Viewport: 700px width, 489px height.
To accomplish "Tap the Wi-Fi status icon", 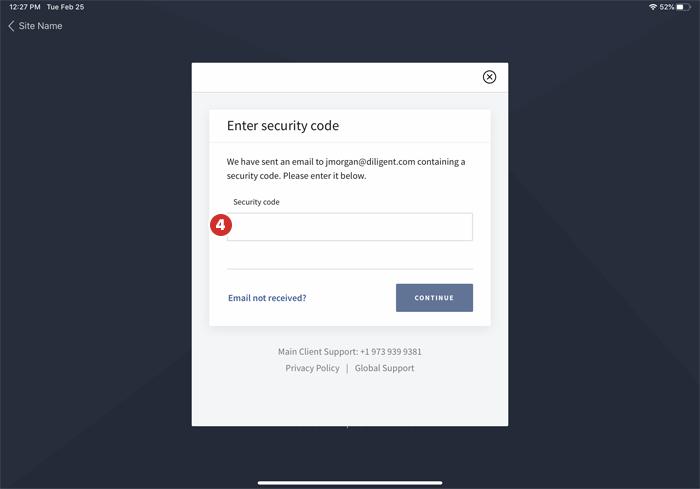I will (652, 7).
